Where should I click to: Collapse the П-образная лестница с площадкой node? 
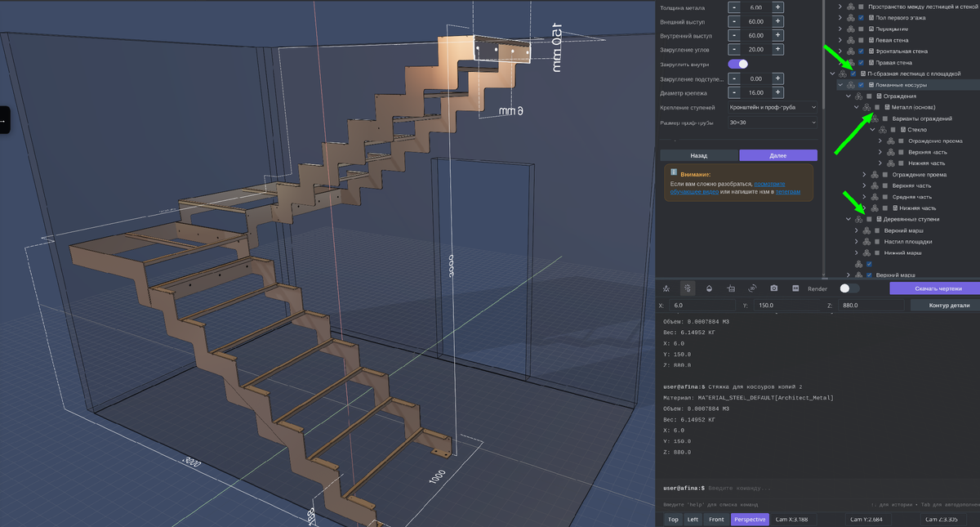click(832, 74)
